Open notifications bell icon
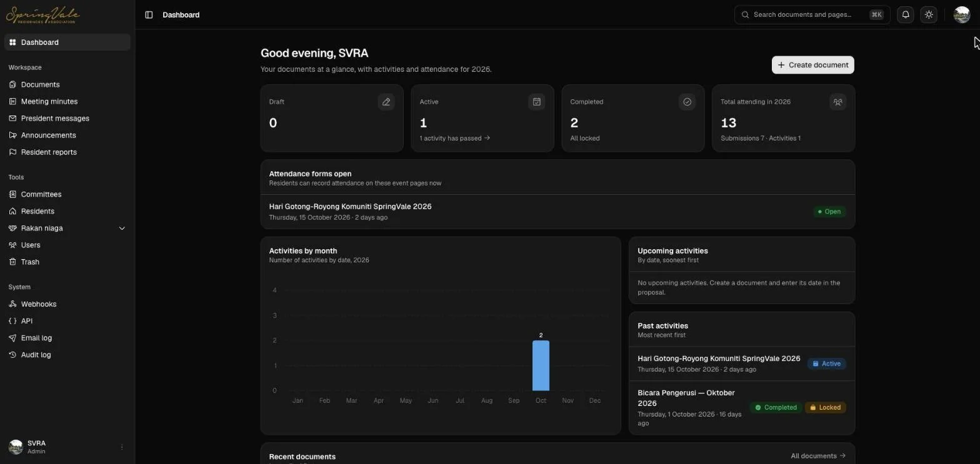The image size is (980, 464). click(x=905, y=15)
